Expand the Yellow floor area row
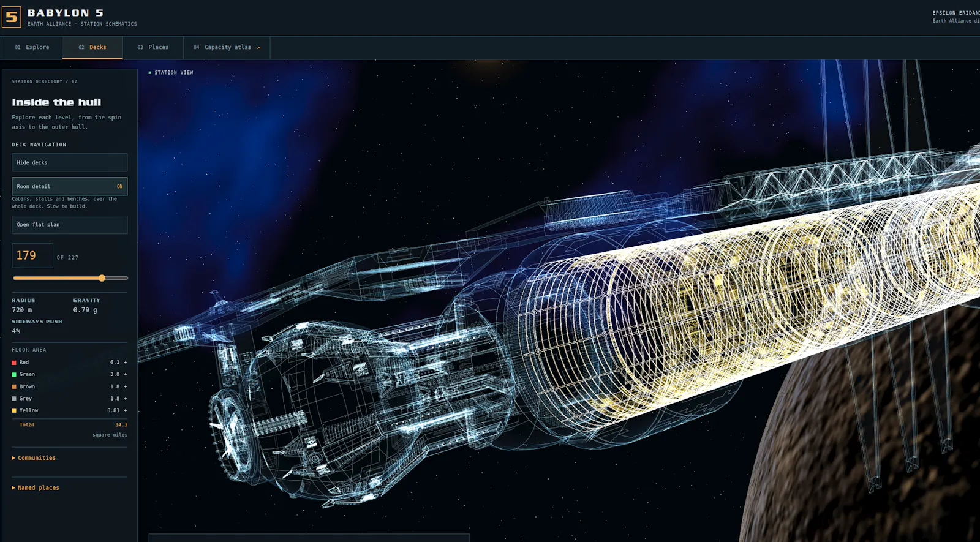This screenshot has height=542, width=980. [x=70, y=410]
